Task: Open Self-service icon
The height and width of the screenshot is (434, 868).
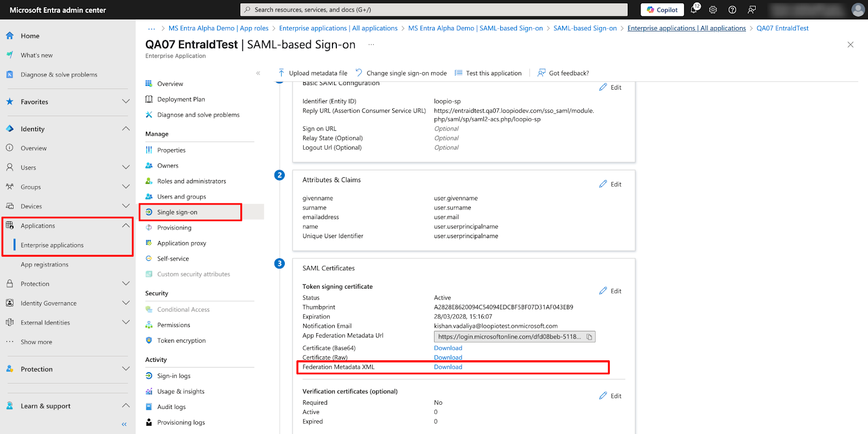Action: click(x=149, y=259)
